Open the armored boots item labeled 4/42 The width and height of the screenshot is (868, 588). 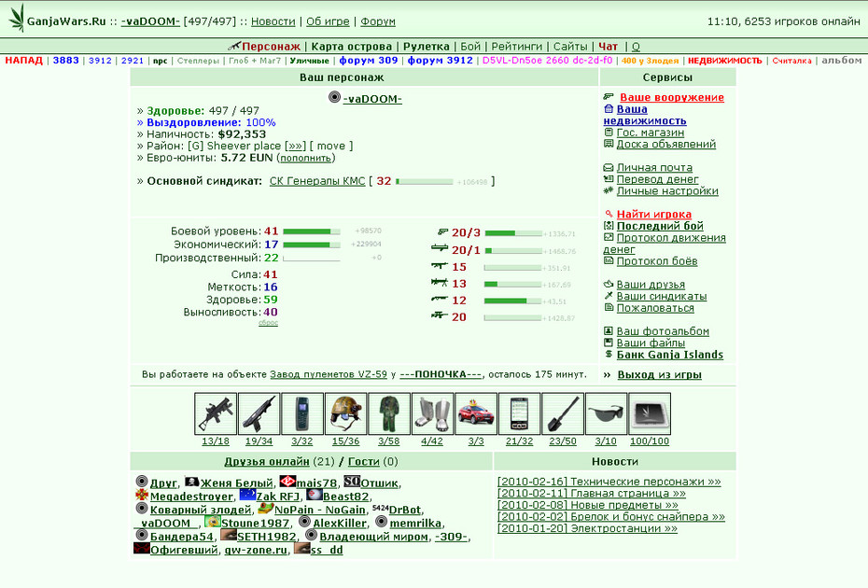pyautogui.click(x=432, y=413)
